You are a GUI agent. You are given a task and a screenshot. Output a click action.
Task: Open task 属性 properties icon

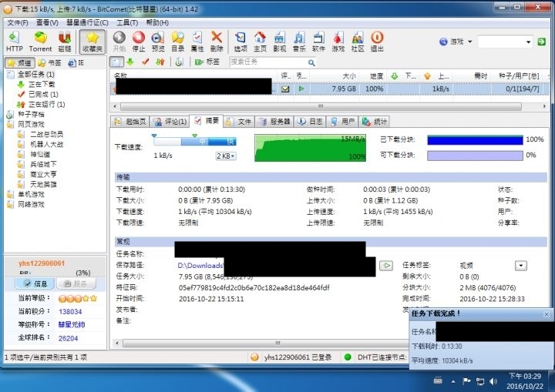197,42
